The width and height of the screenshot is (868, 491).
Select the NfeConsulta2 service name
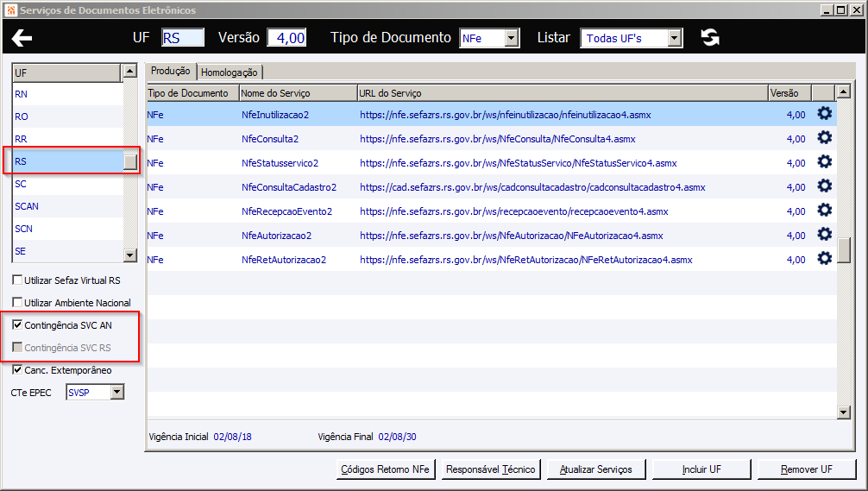pyautogui.click(x=270, y=139)
